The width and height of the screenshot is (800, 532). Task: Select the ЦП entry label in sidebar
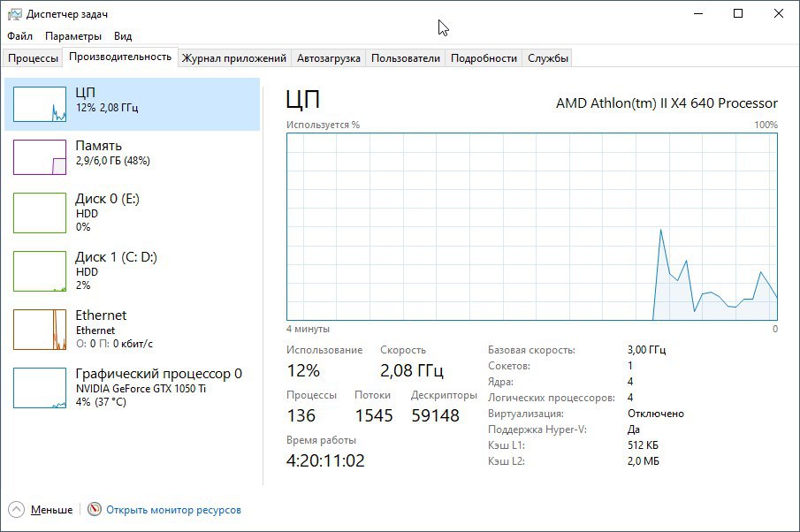(x=85, y=92)
